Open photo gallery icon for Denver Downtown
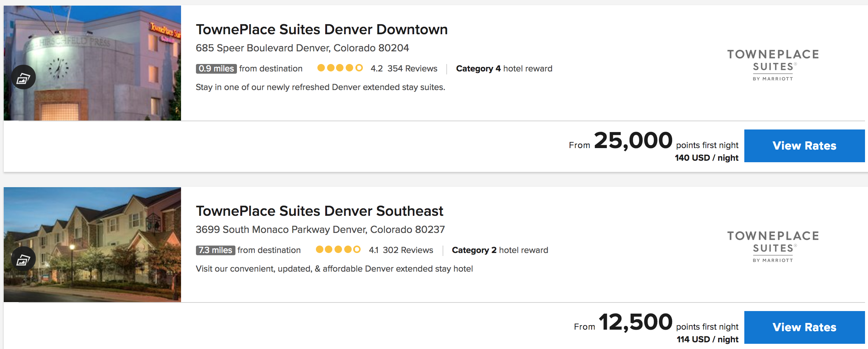Viewport: 868px width, 349px height. click(23, 77)
